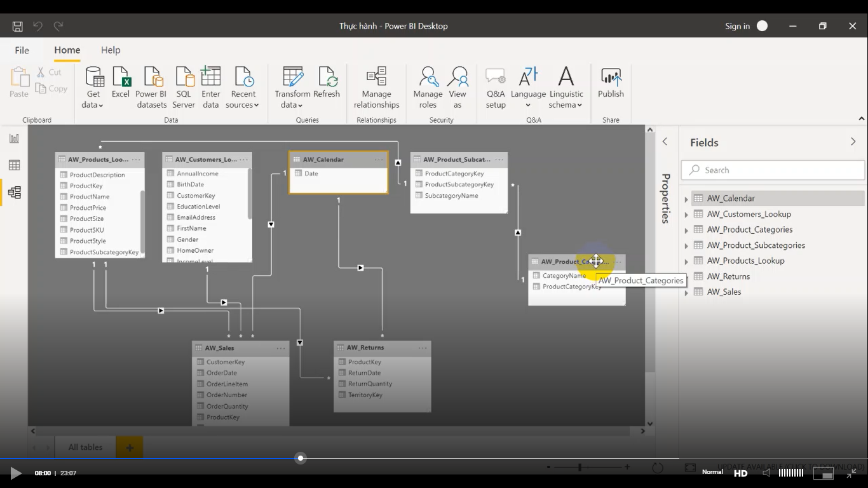Open Q&A setup
Image resolution: width=868 pixels, height=488 pixels.
click(x=496, y=88)
